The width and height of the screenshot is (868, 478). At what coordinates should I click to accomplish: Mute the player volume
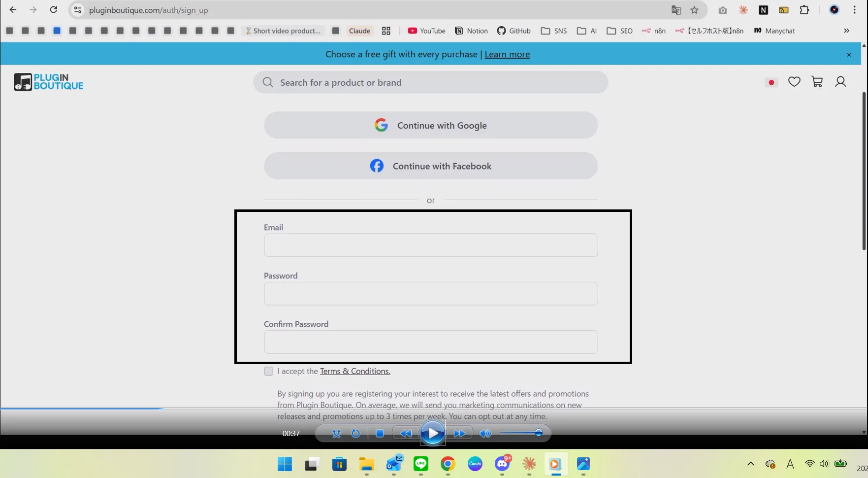click(x=485, y=433)
